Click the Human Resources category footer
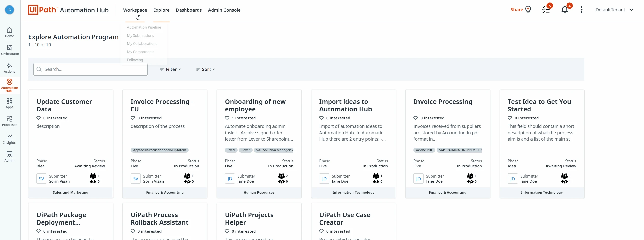 [259, 193]
